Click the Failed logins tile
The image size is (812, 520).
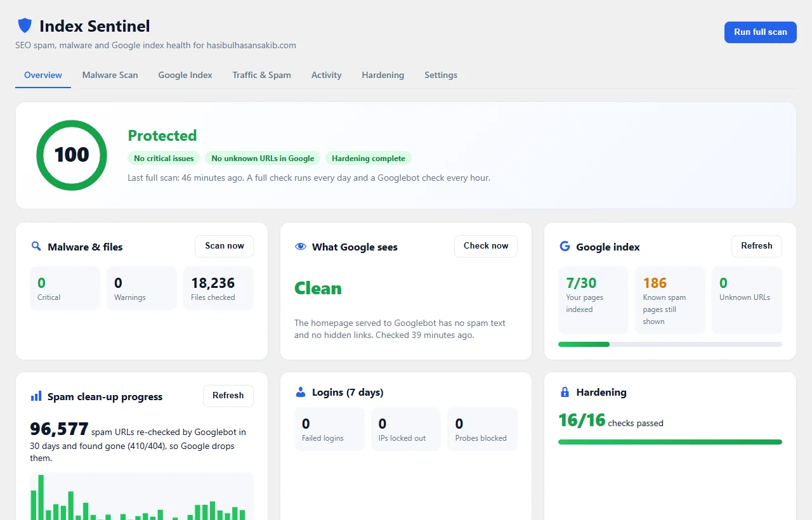pos(329,429)
